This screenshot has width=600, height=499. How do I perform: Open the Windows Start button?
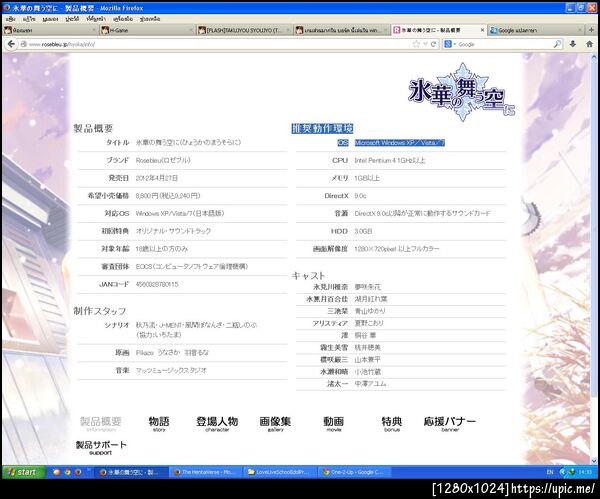click(24, 472)
